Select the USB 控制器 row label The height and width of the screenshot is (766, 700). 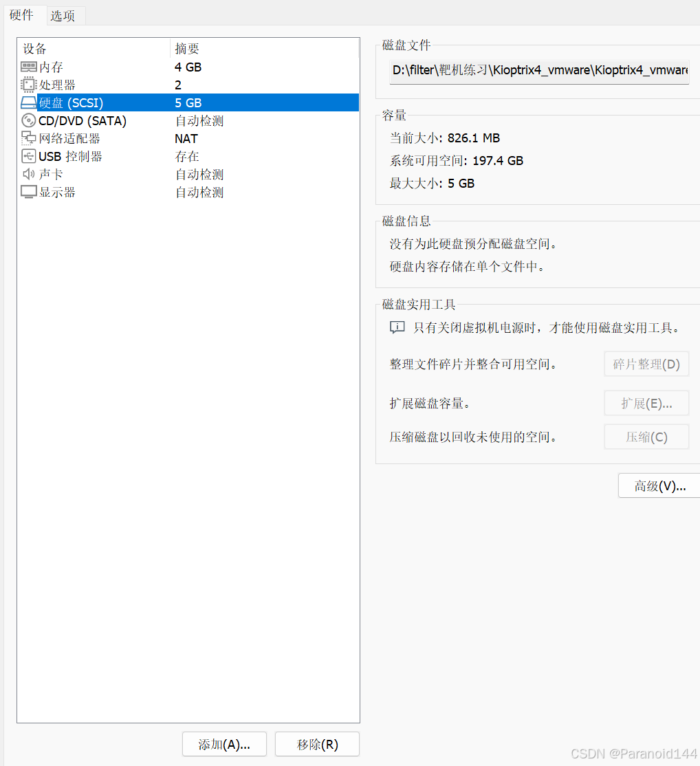[x=70, y=156]
